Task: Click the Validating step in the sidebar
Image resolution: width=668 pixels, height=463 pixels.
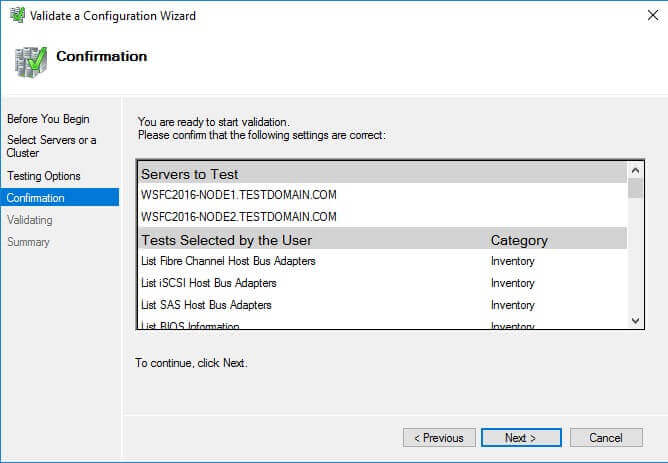Action: pos(30,220)
